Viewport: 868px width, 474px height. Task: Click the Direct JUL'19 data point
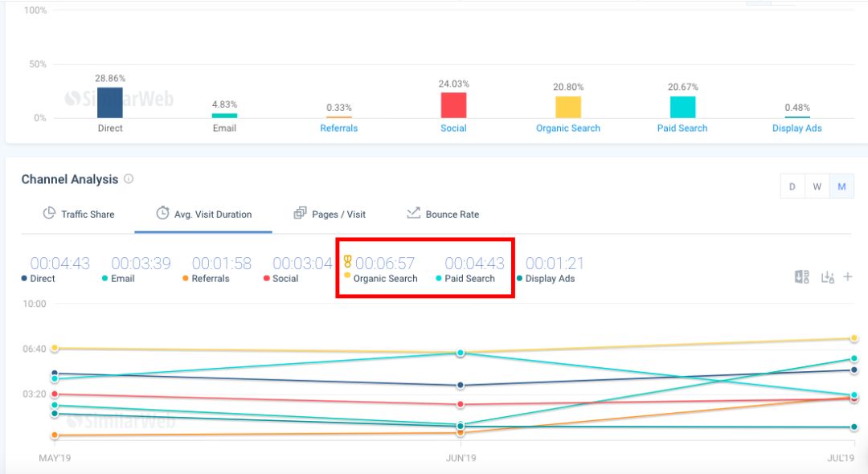tap(854, 370)
